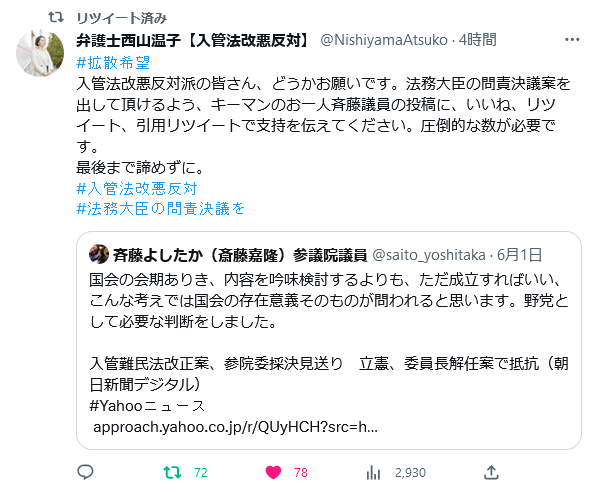Click the approach.yahoo.co.jp link text
The image size is (598, 493).
tap(235, 427)
